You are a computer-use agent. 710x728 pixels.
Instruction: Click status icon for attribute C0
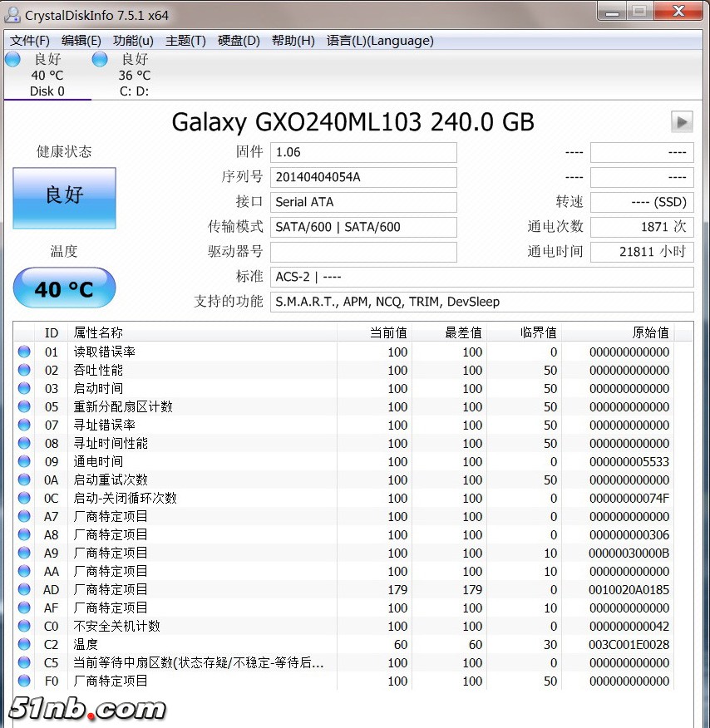pyautogui.click(x=24, y=626)
